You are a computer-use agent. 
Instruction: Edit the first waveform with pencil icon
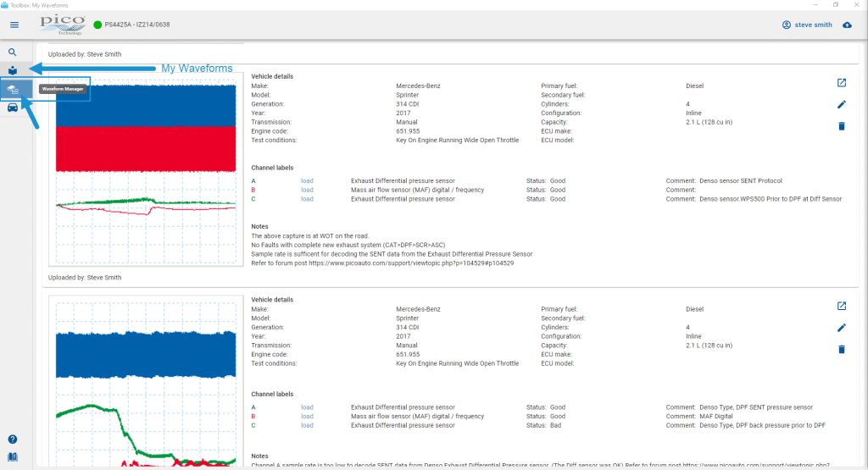point(842,104)
